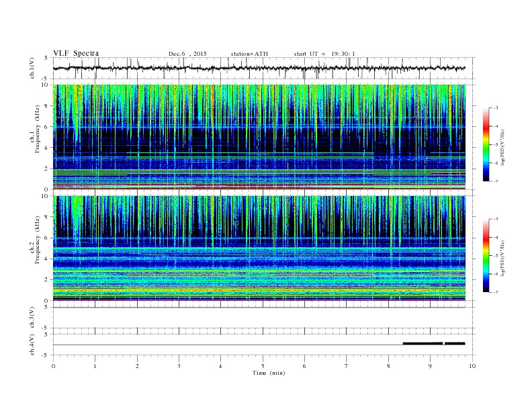
Task: Click the "-5" tick on ch.1 colorbar
Action: tap(495, 144)
